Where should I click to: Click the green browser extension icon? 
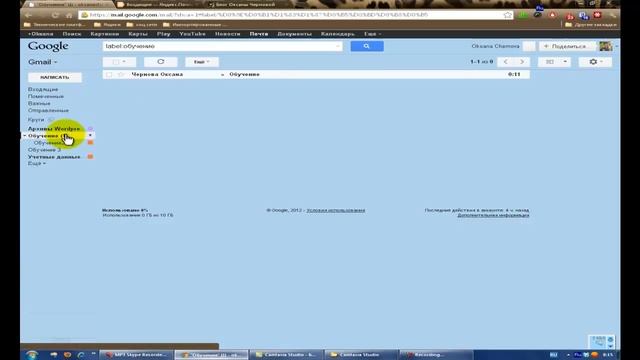point(523,15)
